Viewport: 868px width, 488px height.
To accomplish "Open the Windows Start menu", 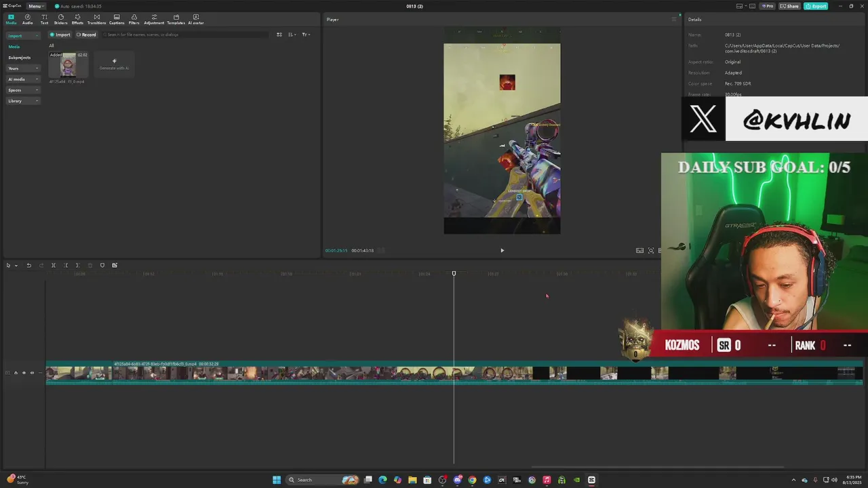I will point(277,480).
